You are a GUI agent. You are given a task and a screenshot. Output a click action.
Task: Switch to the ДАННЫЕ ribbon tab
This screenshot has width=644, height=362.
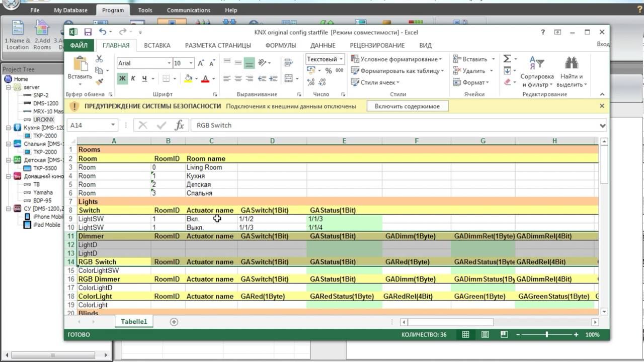tap(323, 45)
